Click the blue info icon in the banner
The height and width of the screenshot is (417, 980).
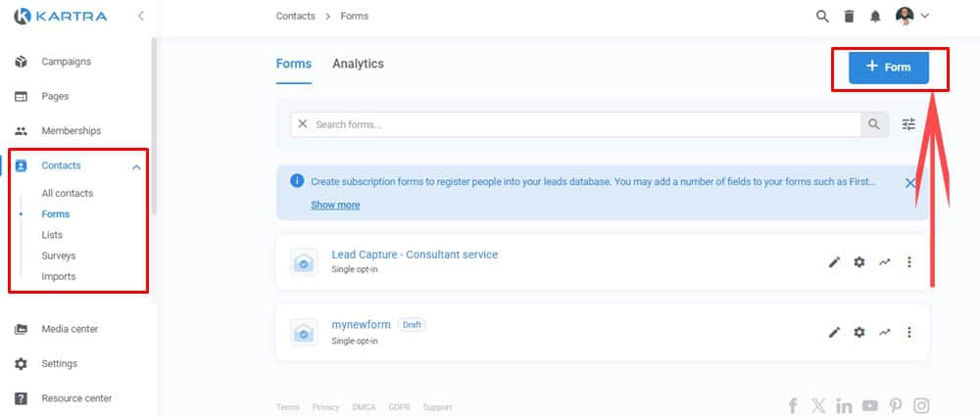(x=297, y=181)
